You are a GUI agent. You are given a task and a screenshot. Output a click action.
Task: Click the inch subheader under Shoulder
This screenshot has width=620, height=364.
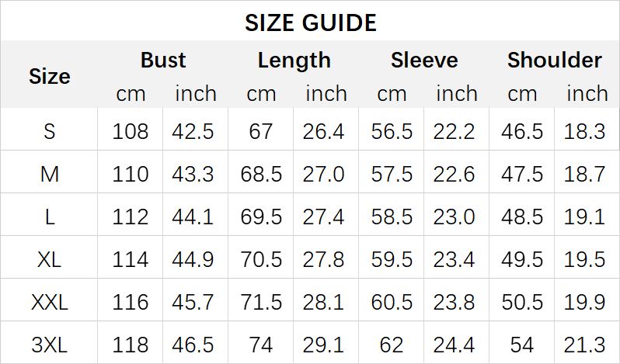tap(587, 94)
